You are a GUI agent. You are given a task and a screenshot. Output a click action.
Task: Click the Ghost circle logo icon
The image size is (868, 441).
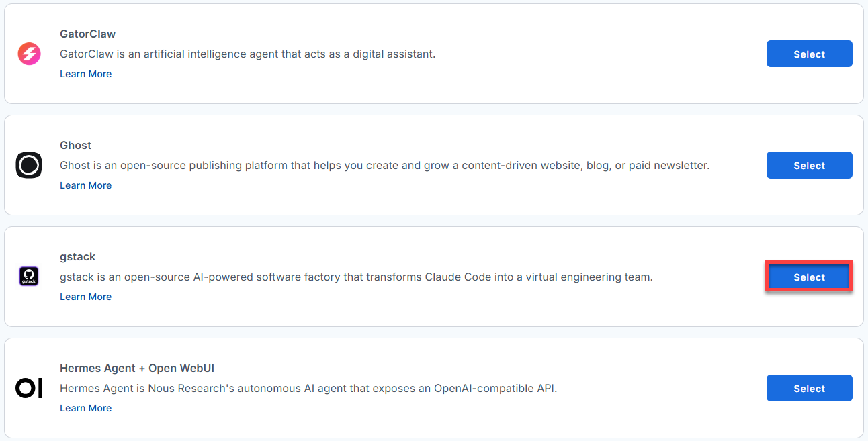click(x=29, y=165)
